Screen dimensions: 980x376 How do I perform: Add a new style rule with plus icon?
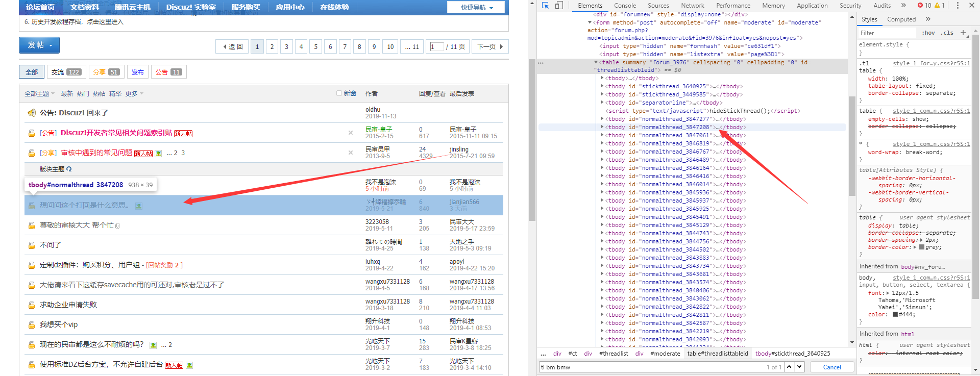pos(963,33)
